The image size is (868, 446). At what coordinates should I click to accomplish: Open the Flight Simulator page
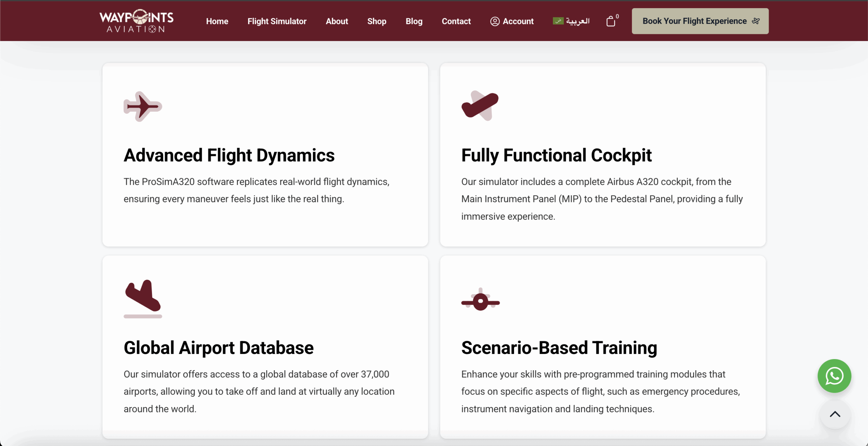[x=277, y=21]
